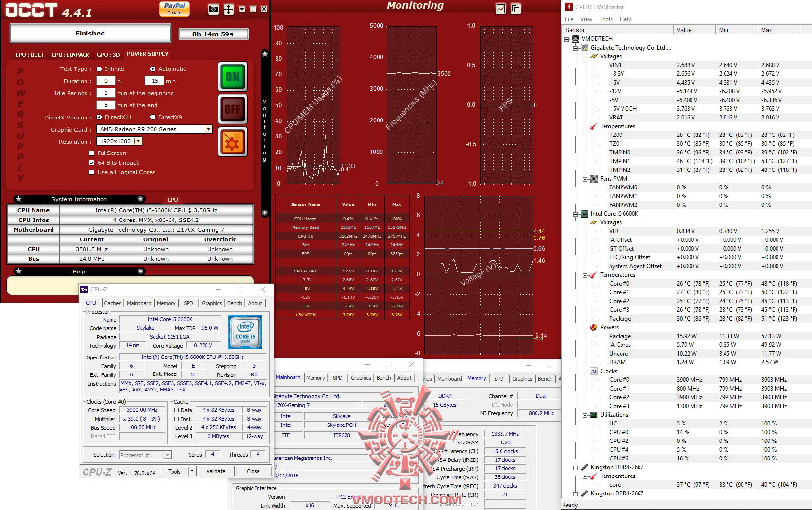Click the PayPal Donate button in OCCT

coord(174,9)
